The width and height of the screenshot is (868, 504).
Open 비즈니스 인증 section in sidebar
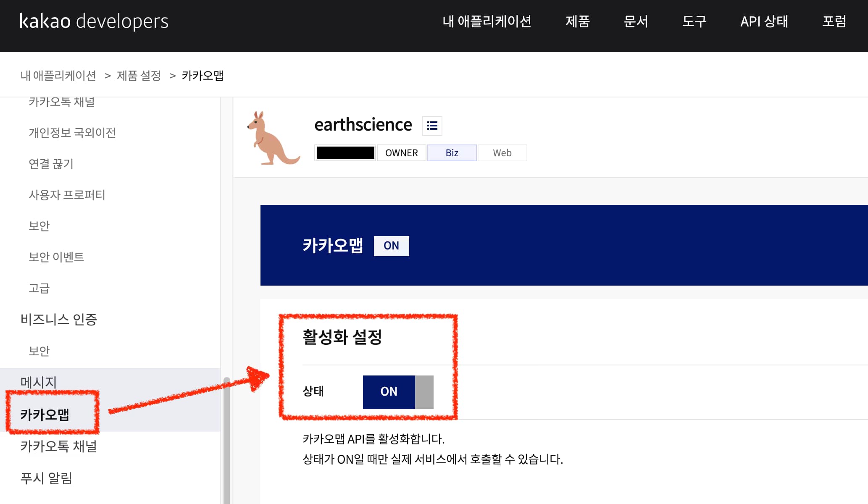59,320
